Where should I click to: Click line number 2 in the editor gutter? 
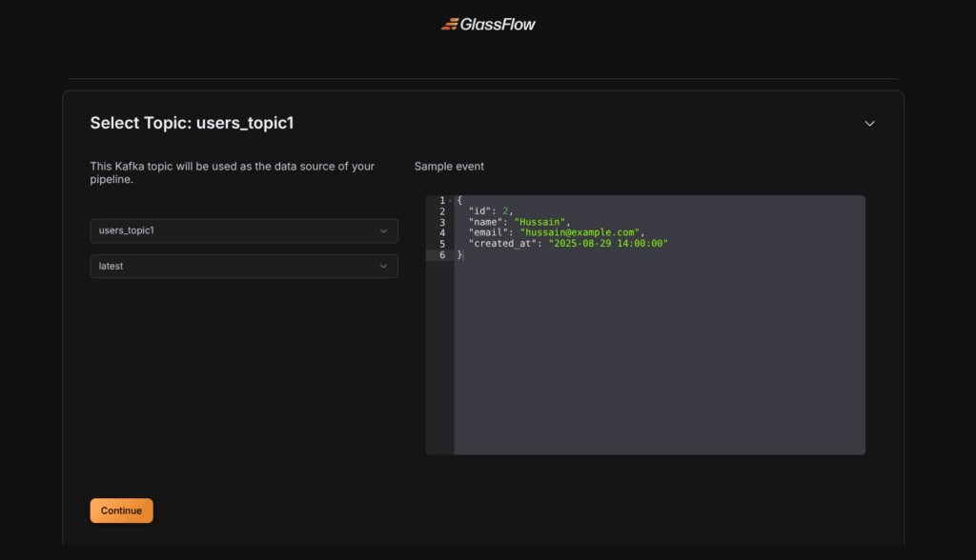(442, 210)
